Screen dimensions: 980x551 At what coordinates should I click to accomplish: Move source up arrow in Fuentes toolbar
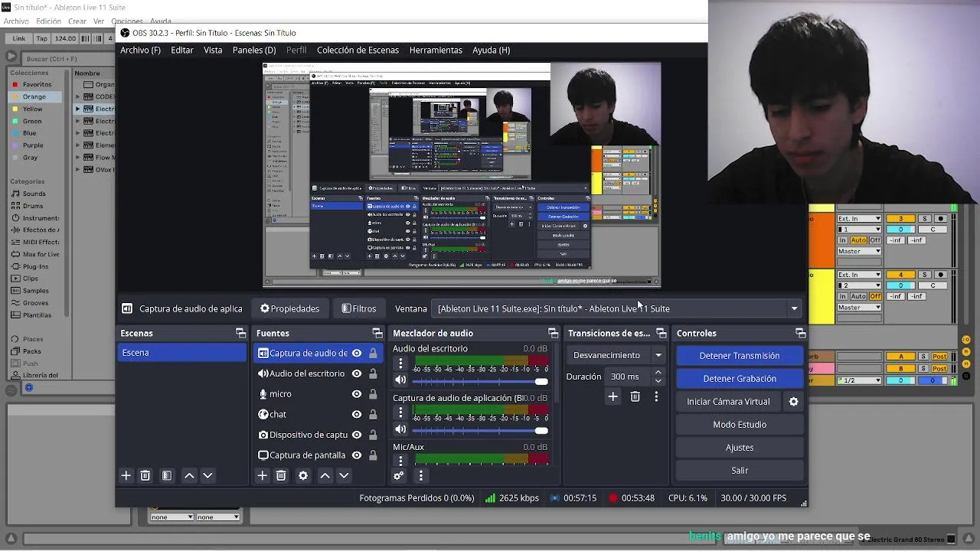click(325, 475)
